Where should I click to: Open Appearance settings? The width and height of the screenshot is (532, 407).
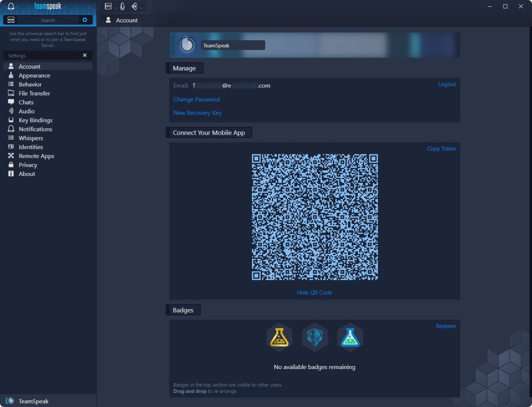48,75
